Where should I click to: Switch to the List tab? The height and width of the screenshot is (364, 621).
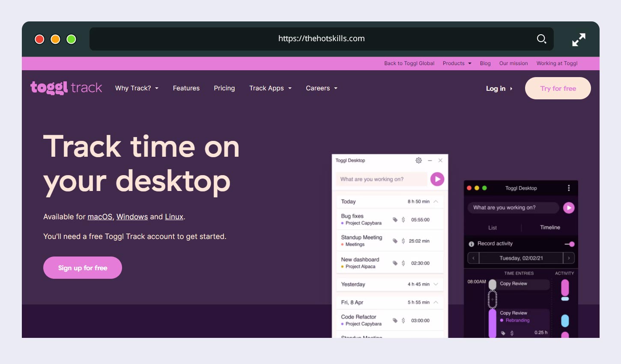pyautogui.click(x=493, y=228)
